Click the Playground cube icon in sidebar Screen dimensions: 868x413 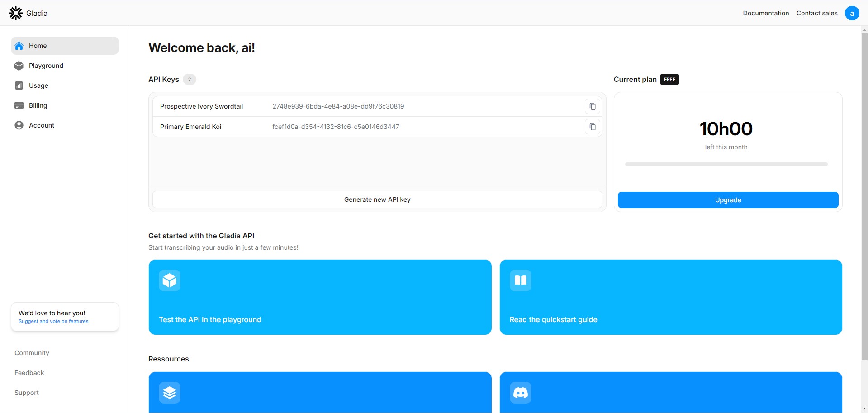point(19,66)
